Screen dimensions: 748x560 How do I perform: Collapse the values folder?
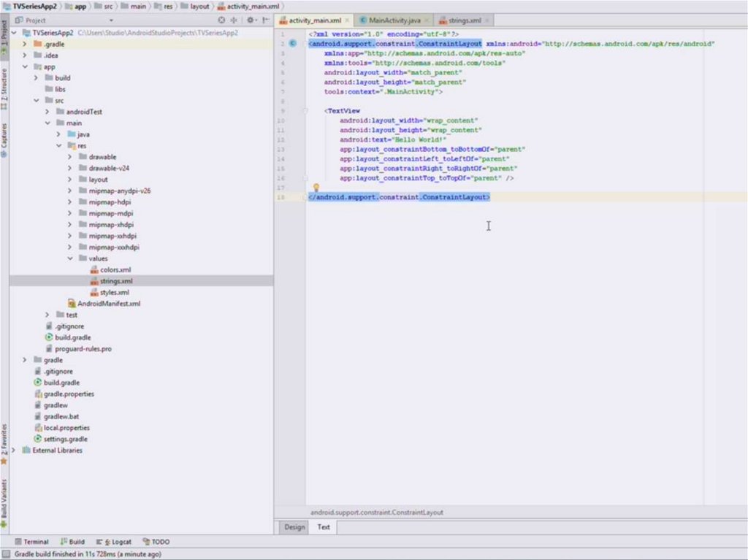tap(71, 258)
